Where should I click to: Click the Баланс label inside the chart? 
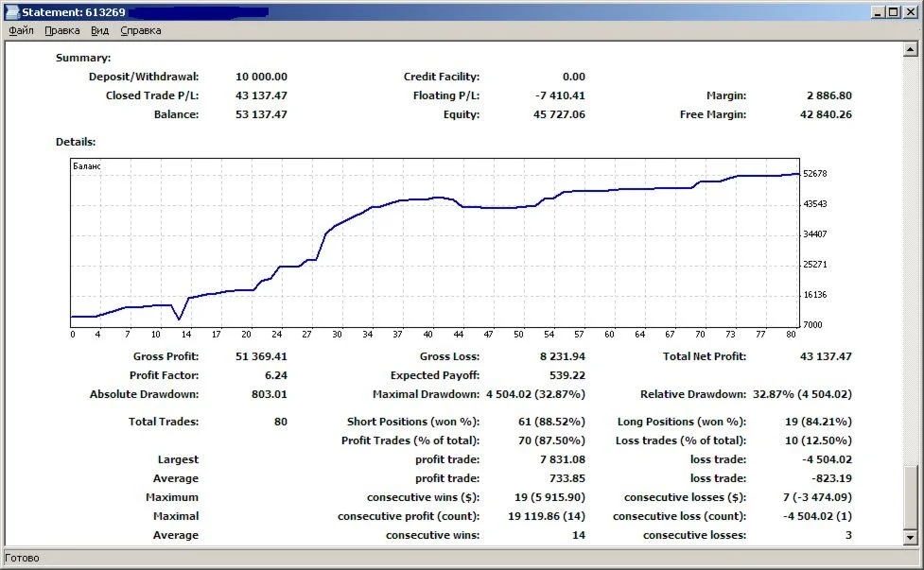point(87,166)
